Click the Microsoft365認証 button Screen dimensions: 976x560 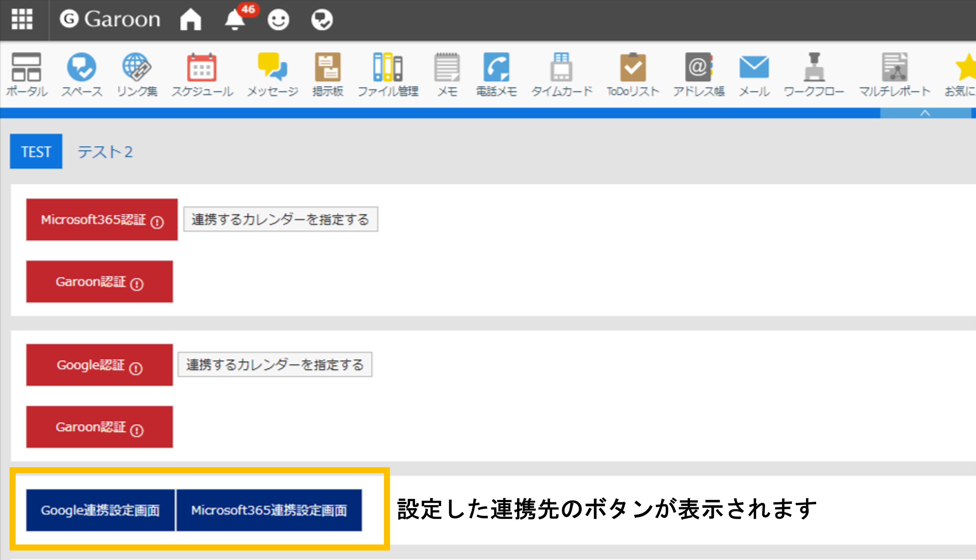point(102,220)
